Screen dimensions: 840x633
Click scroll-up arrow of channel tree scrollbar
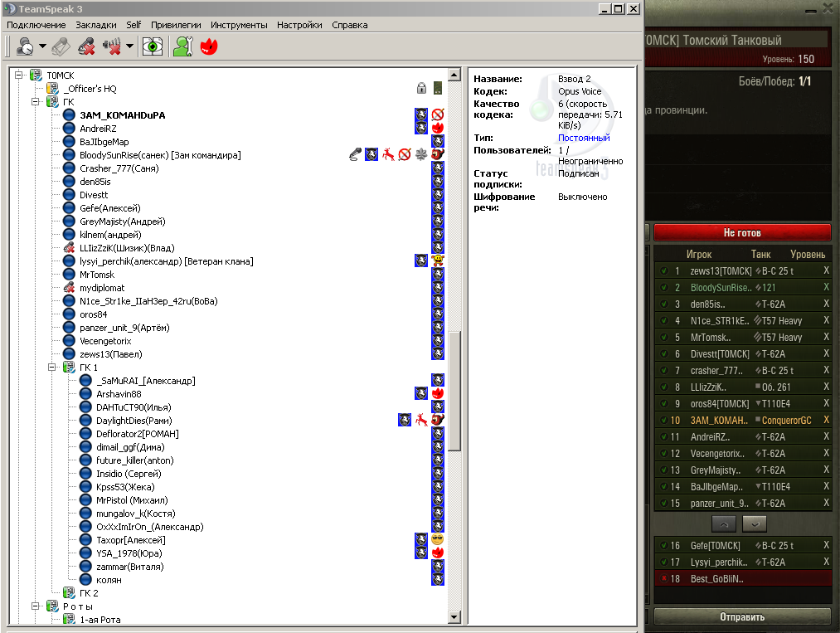[454, 75]
